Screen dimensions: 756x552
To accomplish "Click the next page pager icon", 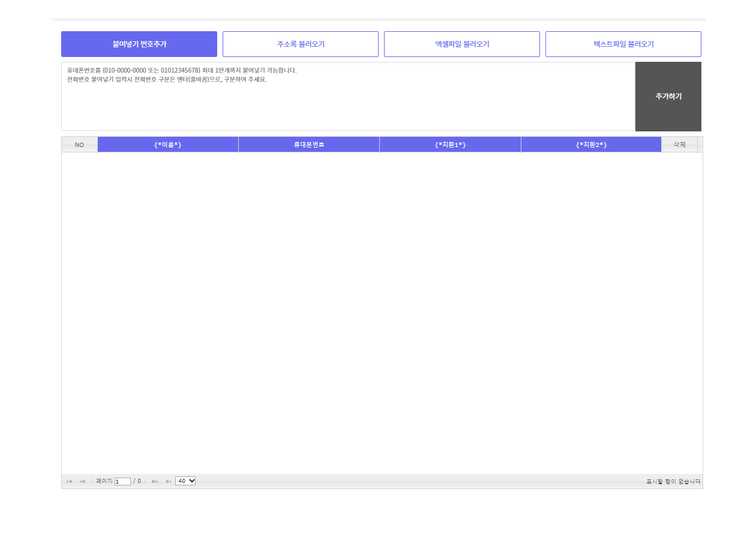I will pyautogui.click(x=155, y=481).
